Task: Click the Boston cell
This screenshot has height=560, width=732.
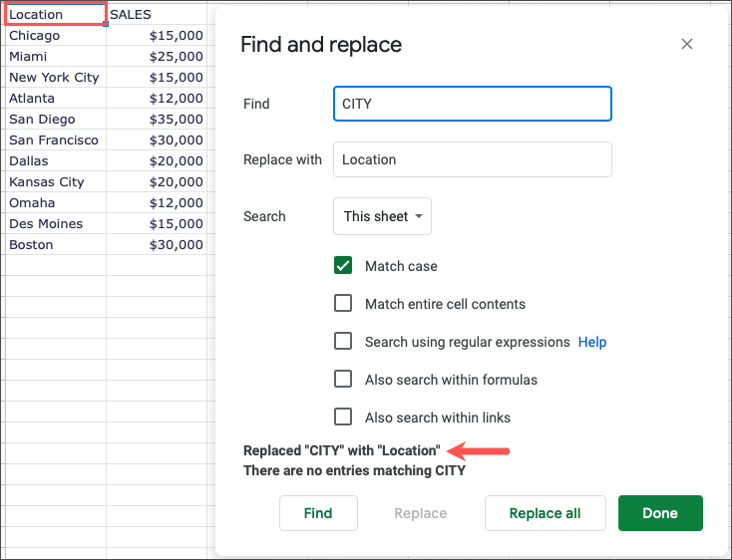Action: [55, 245]
